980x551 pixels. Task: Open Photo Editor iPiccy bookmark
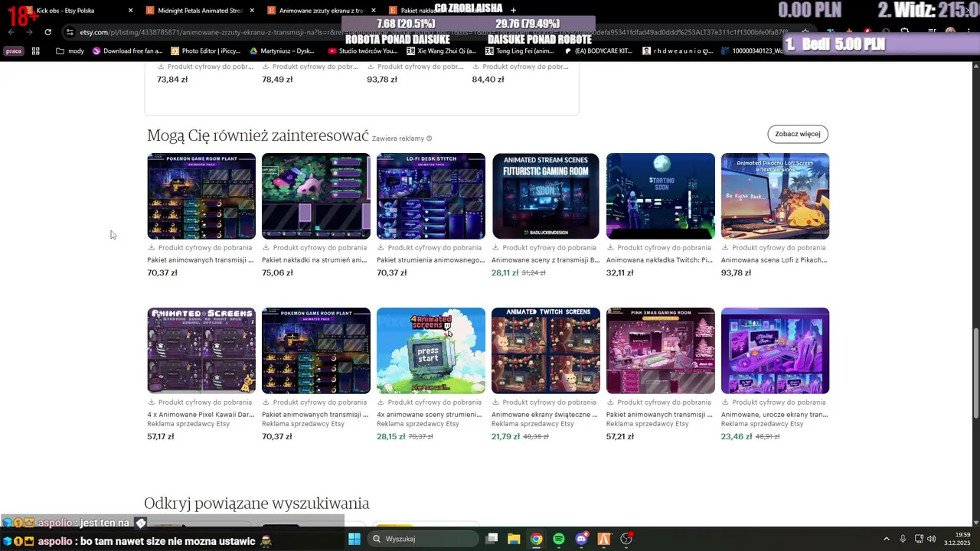(205, 51)
